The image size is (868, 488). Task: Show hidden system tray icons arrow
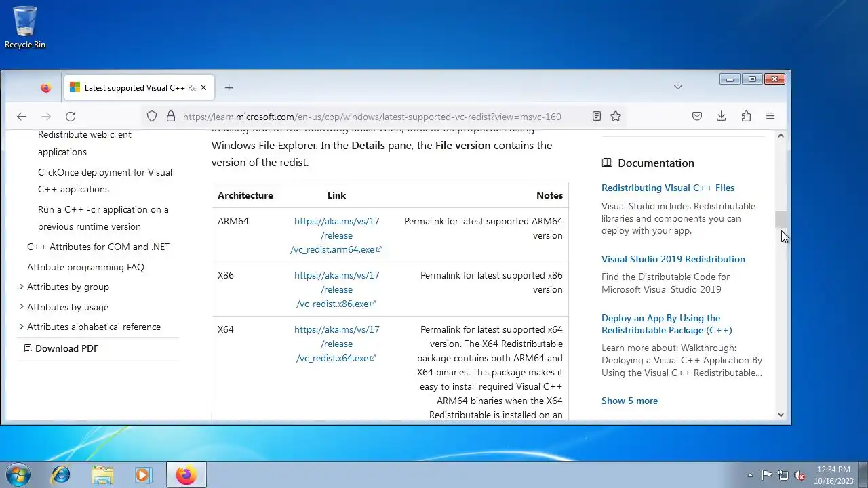point(750,475)
